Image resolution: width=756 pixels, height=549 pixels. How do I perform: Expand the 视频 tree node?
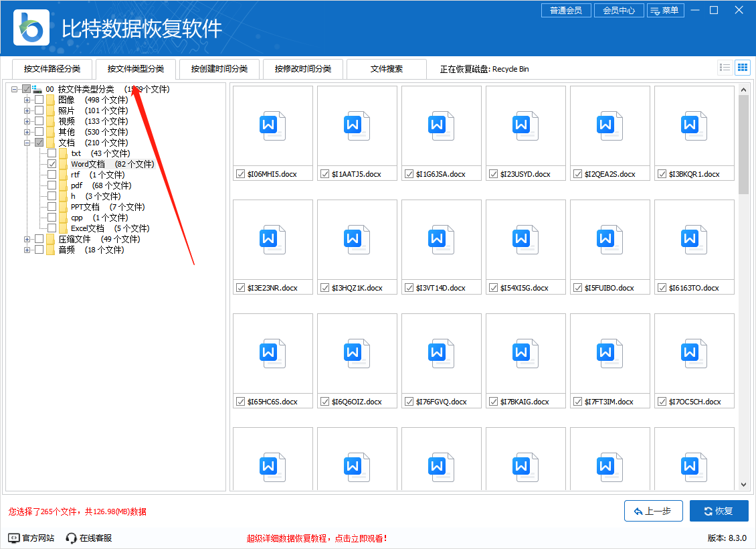point(27,121)
